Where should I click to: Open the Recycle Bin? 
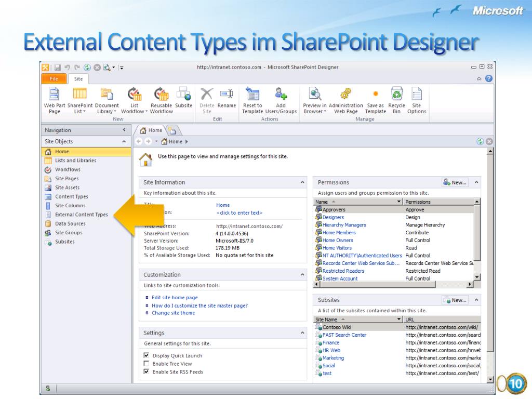click(396, 100)
